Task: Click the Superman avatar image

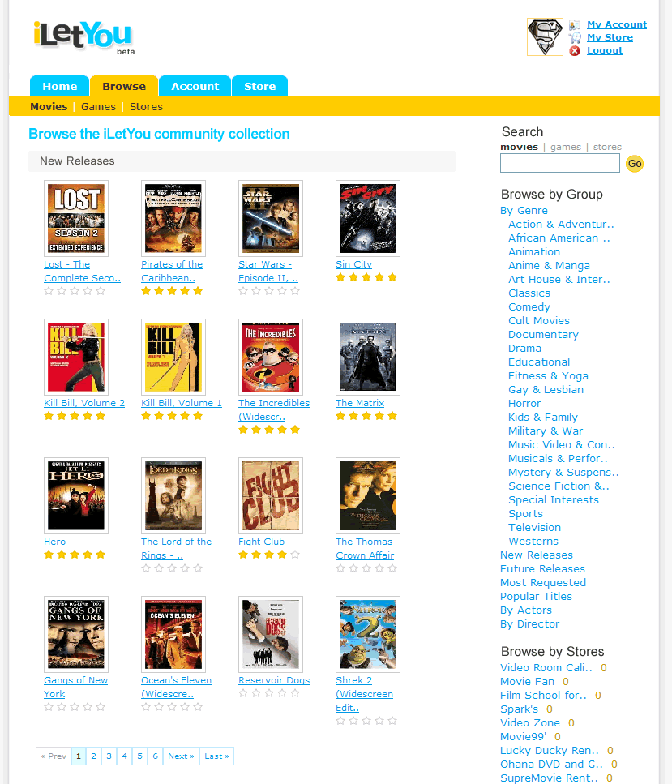Action: click(545, 37)
